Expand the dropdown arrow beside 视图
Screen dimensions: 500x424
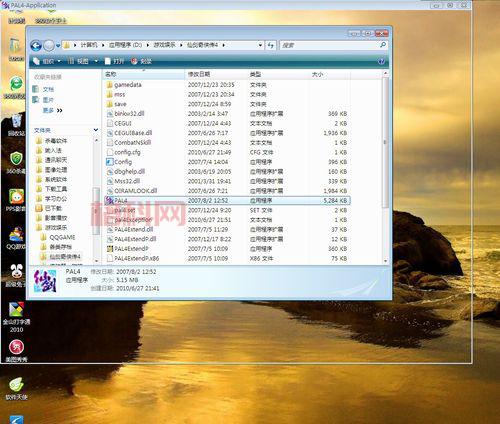coord(96,61)
